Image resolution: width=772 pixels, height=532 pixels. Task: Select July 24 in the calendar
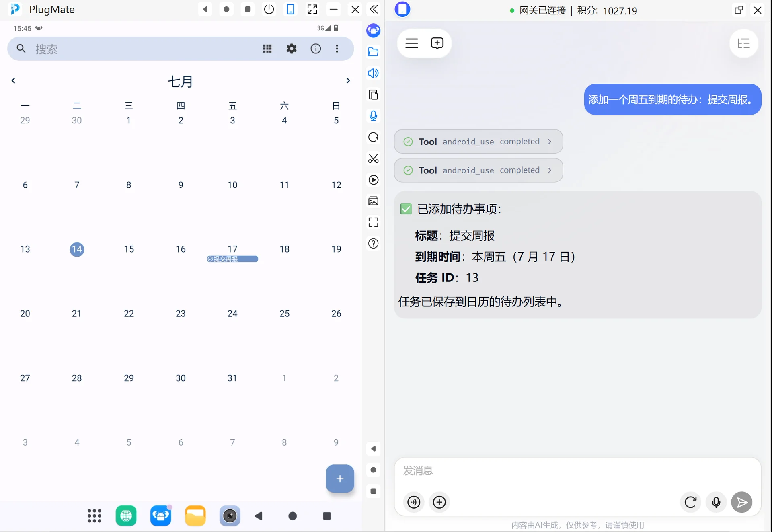[232, 314]
